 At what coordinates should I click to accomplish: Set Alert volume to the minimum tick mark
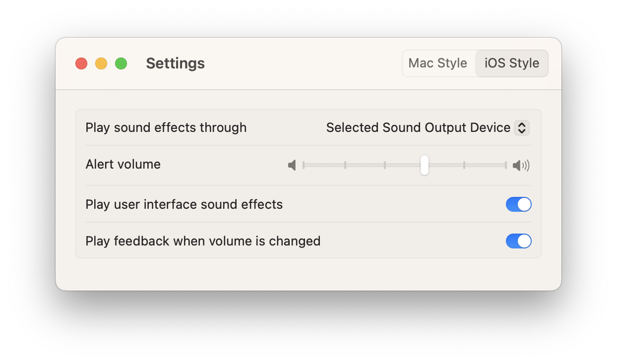[x=304, y=165]
